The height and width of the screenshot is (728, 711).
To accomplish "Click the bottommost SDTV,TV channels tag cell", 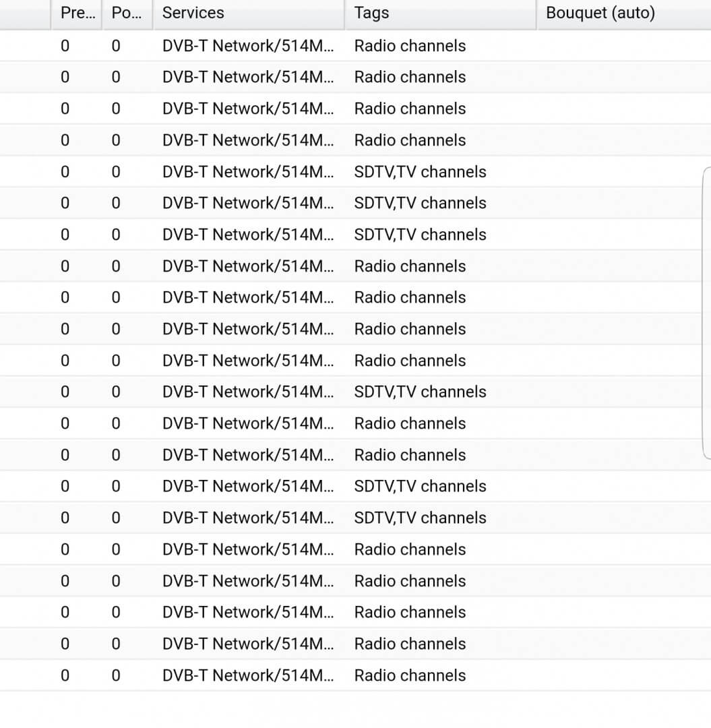I will pos(420,518).
